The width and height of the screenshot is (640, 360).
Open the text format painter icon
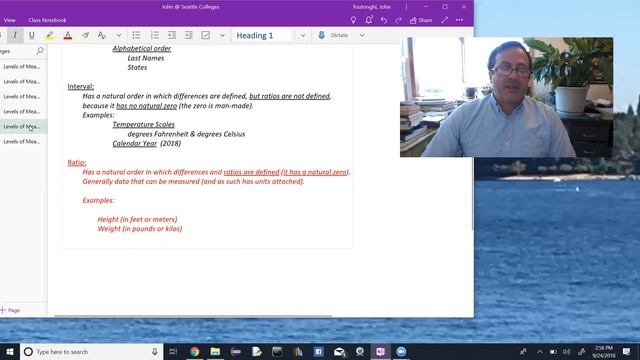[102, 35]
